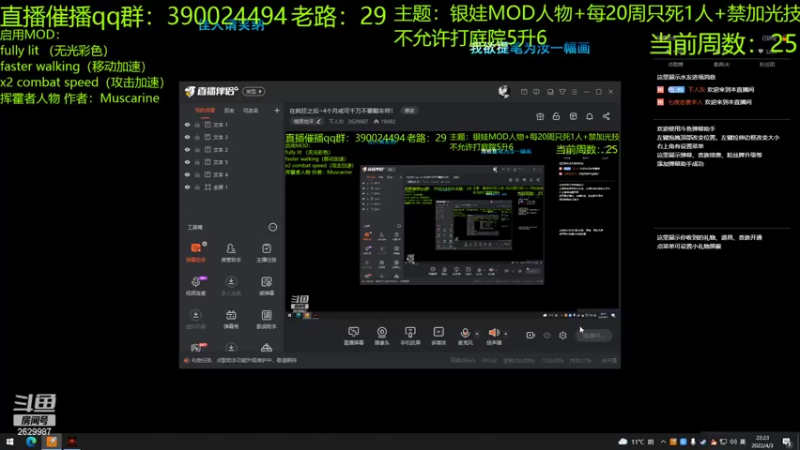Open the download-arrow tool beside 视频连麦
Image resolution: width=800 pixels, height=450 pixels.
[231, 285]
